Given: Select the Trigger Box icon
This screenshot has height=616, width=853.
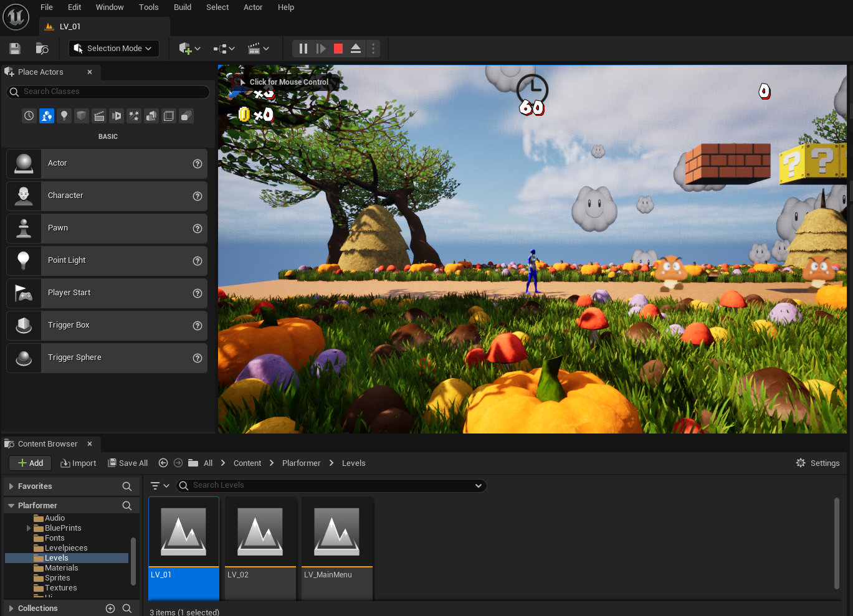Looking at the screenshot, I should click(24, 326).
